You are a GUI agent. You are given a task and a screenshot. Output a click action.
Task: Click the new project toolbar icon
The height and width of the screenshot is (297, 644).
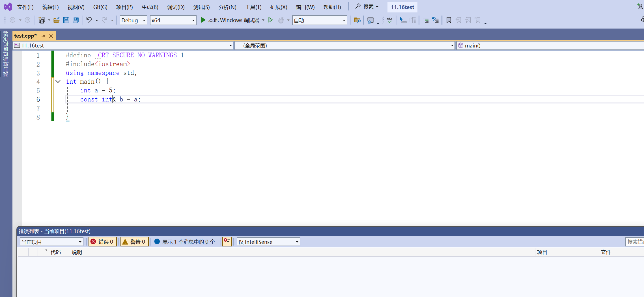42,20
